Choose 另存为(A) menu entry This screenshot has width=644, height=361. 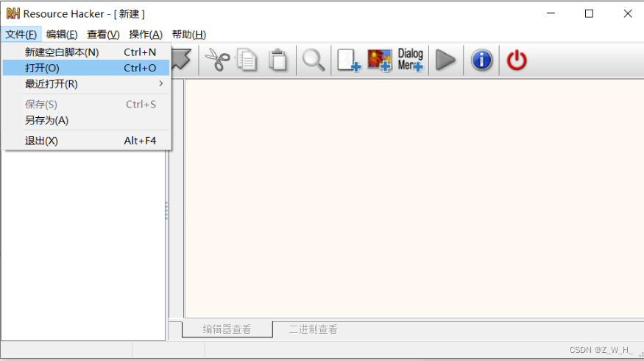86,121
